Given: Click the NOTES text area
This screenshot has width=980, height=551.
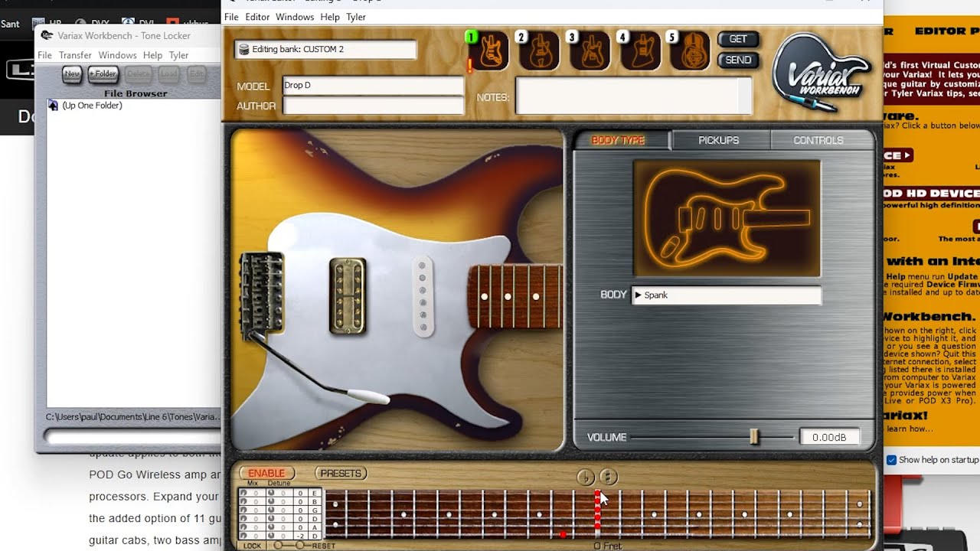Looking at the screenshot, I should 633,96.
